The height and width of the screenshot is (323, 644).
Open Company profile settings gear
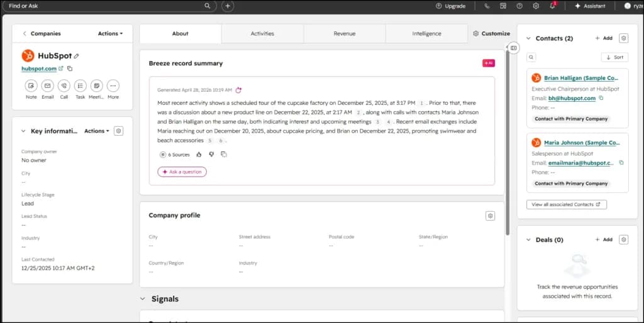tap(490, 216)
